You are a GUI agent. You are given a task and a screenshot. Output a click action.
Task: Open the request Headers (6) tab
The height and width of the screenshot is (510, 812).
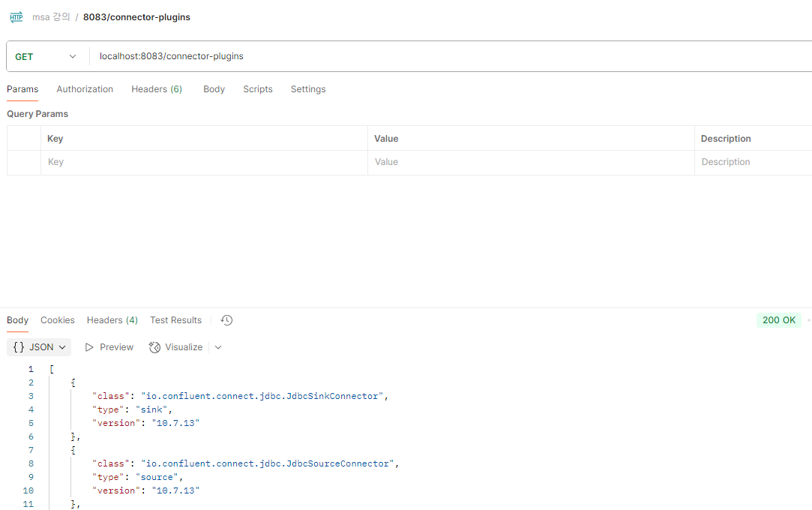click(157, 89)
